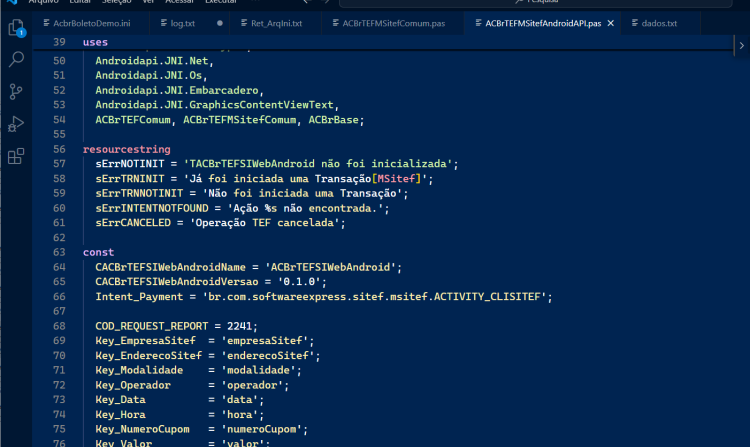Screen dimensions: 750x447
Task: Click 'ACBrBase' on line 54
Action: click(x=333, y=120)
